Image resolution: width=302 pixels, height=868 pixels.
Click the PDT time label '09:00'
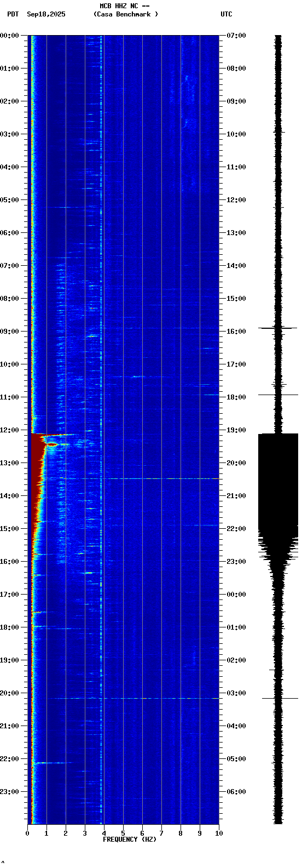click(9, 332)
